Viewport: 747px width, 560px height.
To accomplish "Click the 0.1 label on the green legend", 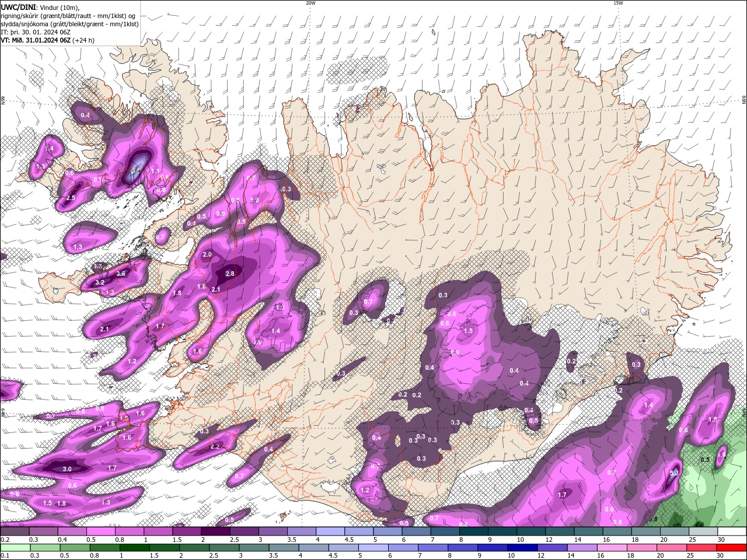I will coord(4,555).
